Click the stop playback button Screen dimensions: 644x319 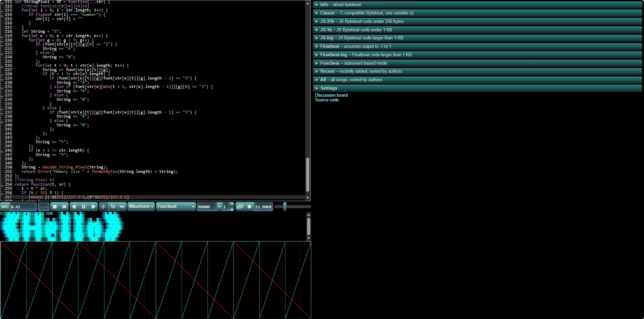coord(55,207)
